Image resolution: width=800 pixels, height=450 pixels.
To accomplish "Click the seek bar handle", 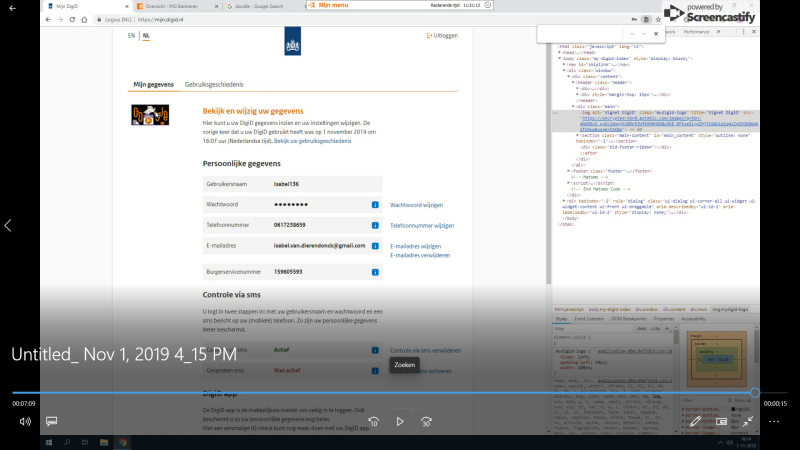I will [x=754, y=393].
